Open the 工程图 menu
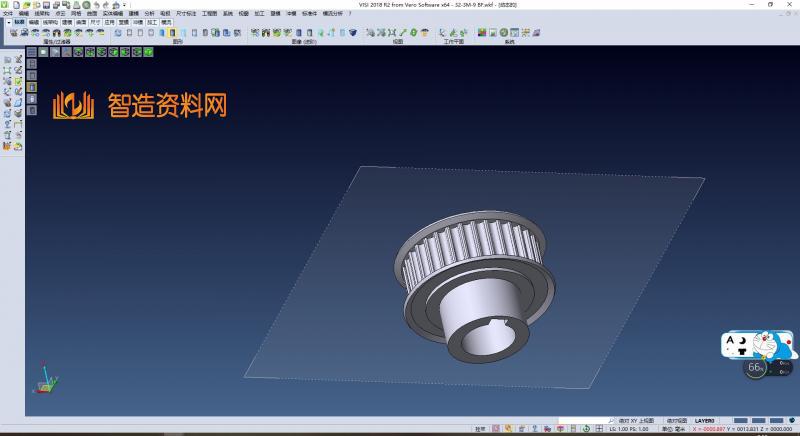This screenshot has height=436, width=800. point(209,14)
